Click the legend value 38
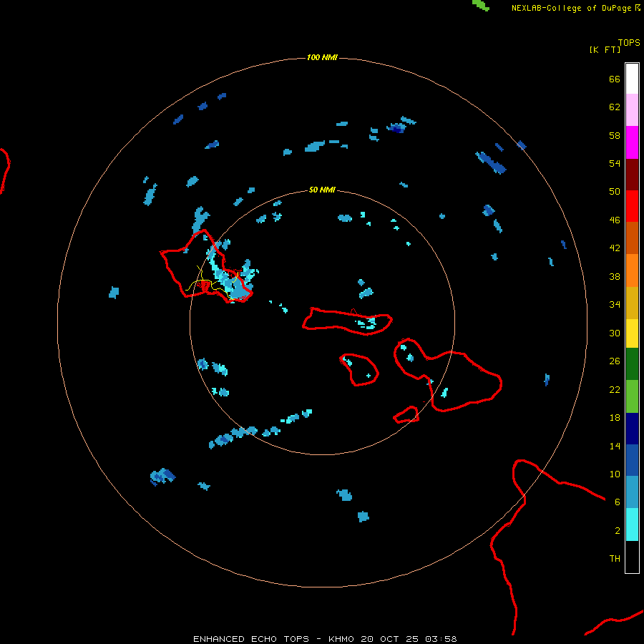 [x=615, y=277]
